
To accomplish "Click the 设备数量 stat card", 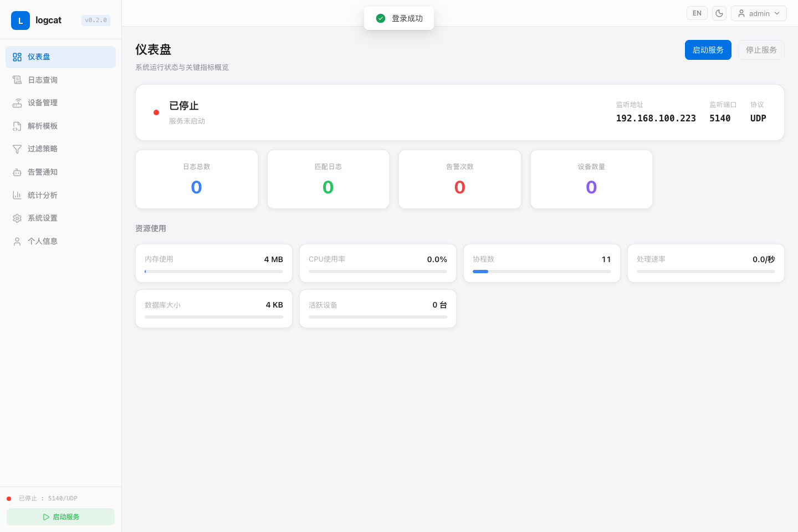I will tap(591, 180).
